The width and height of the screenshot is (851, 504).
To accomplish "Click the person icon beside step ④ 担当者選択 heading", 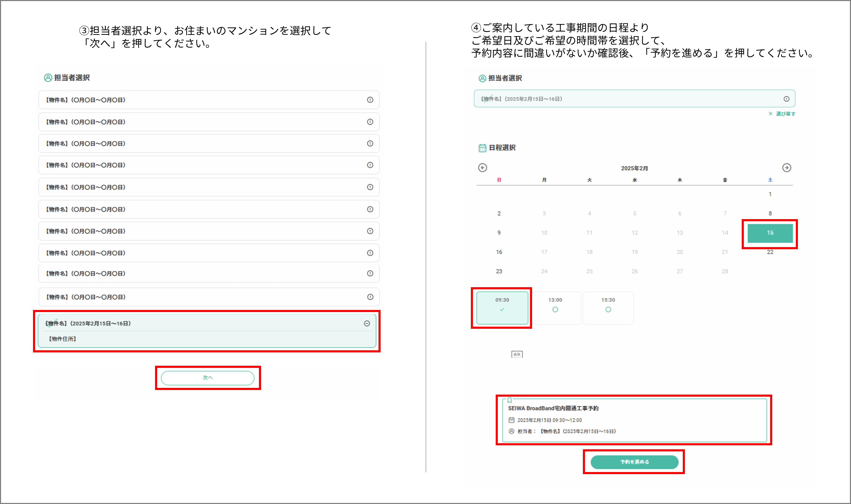I will click(x=482, y=79).
